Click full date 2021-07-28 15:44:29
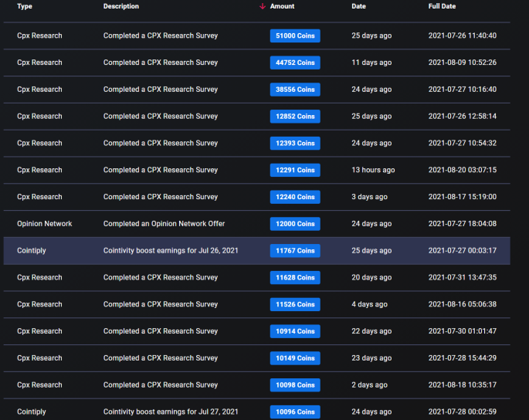Viewport: 529px width, 420px height. (463, 358)
